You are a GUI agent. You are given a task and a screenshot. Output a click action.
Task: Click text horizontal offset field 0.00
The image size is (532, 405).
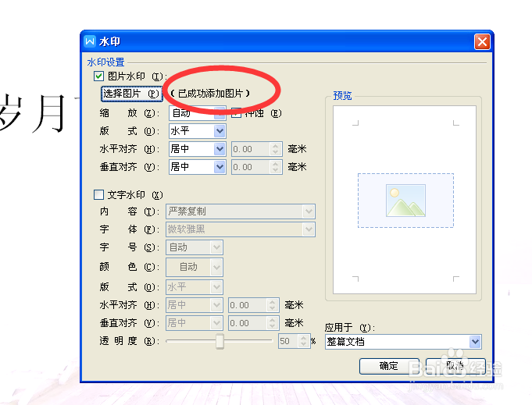[x=248, y=305]
